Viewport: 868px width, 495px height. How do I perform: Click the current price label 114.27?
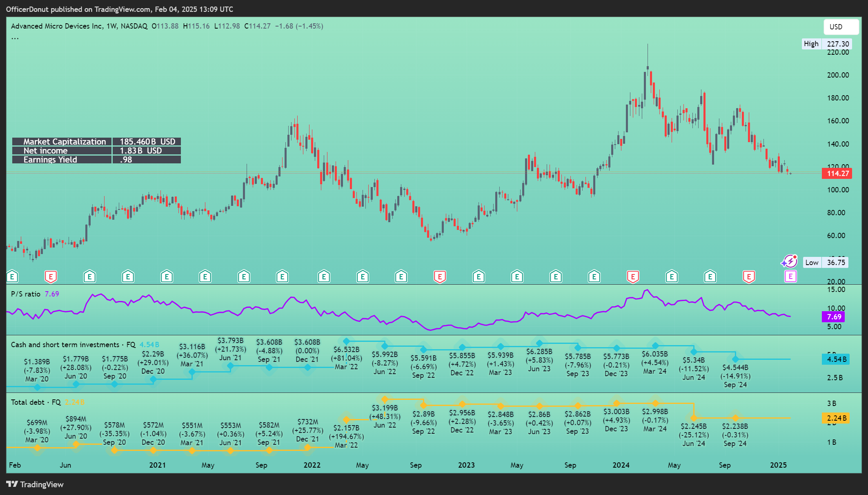point(837,174)
